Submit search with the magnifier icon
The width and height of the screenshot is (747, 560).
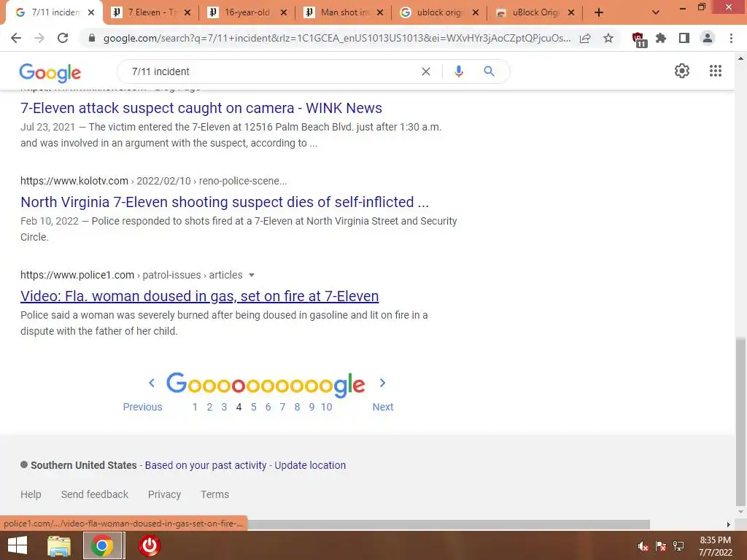point(489,71)
